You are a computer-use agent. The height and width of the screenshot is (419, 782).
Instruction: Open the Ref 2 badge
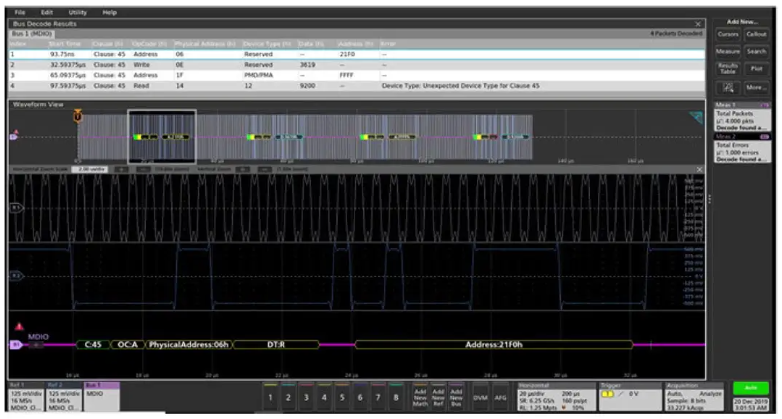pos(64,398)
